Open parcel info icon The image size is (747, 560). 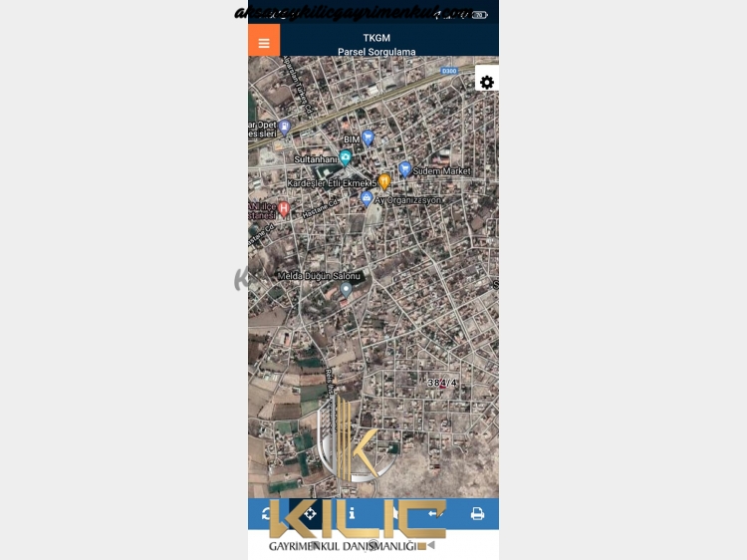[x=352, y=513]
